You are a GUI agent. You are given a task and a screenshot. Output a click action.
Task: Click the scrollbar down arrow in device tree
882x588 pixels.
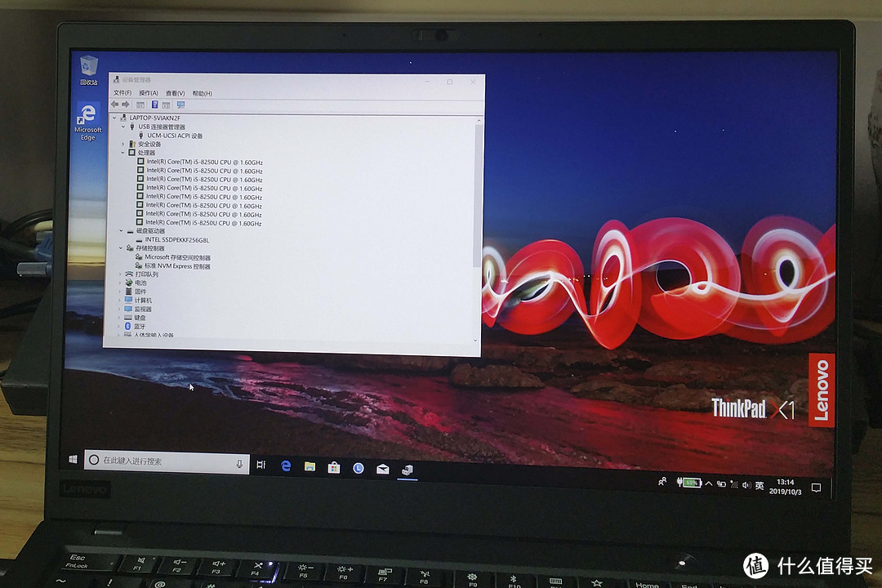[476, 340]
